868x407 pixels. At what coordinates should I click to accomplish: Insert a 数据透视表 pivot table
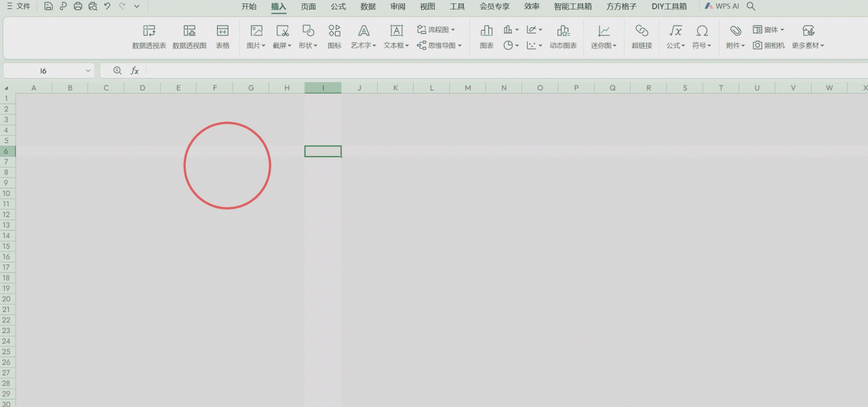click(x=149, y=37)
